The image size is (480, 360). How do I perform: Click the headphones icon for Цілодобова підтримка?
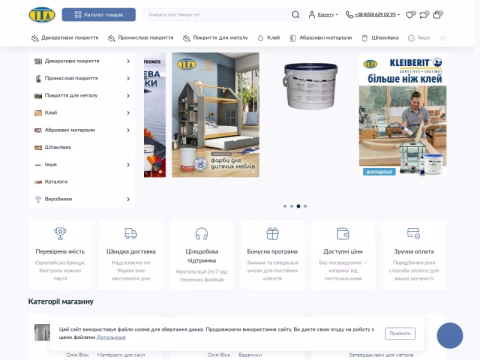click(x=202, y=233)
